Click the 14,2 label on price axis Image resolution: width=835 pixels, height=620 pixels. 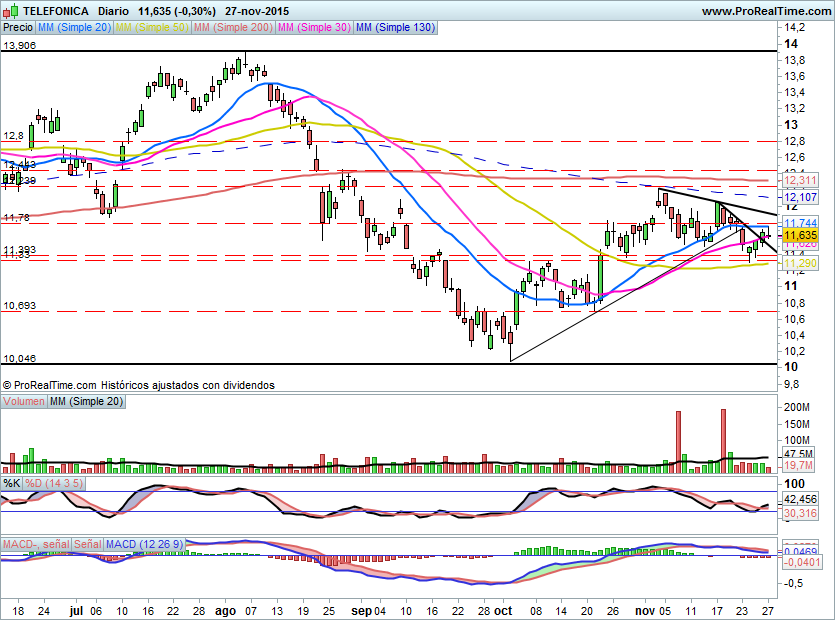795,28
